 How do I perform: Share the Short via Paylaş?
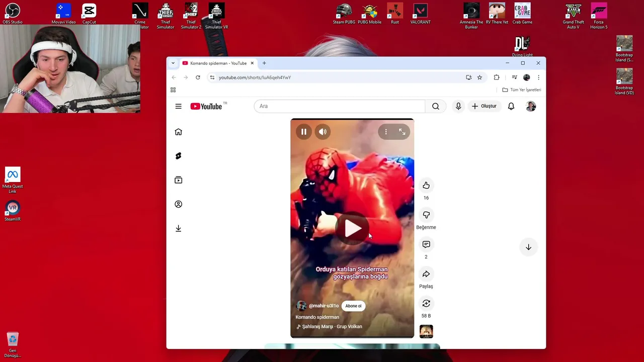426,274
